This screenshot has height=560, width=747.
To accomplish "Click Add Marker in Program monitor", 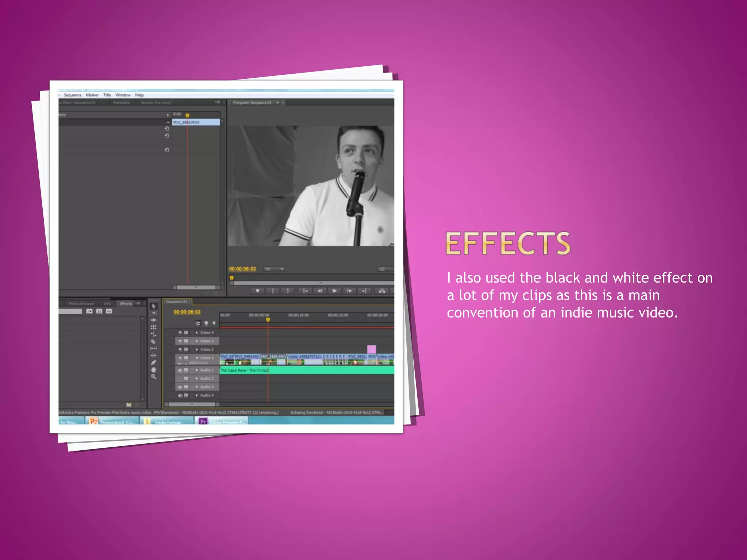I will tap(258, 291).
